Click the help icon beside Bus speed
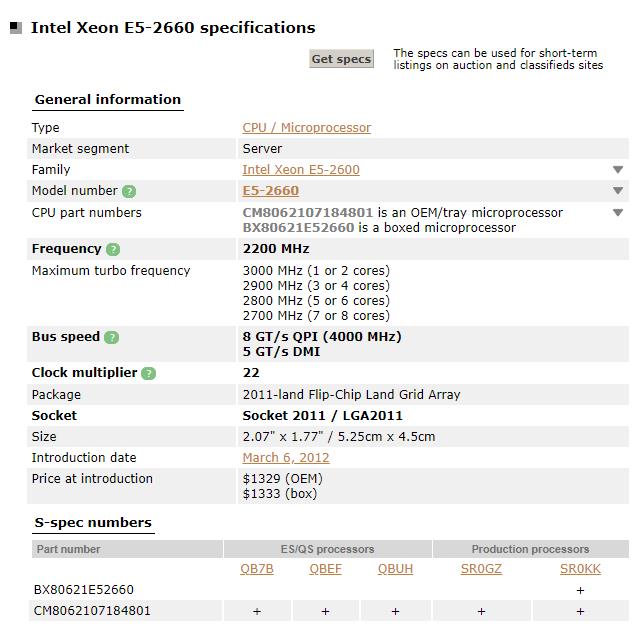Screen dimensions: 643x627 tap(111, 337)
